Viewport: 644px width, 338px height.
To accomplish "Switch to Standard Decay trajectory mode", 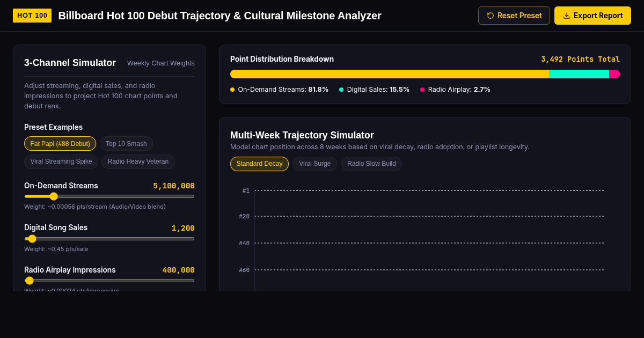I will pos(259,164).
